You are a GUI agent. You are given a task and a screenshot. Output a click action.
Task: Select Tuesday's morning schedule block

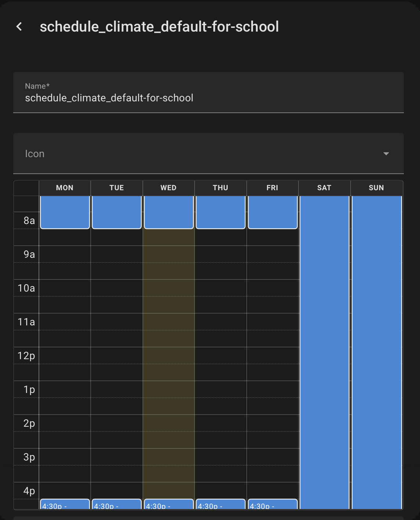(x=117, y=212)
